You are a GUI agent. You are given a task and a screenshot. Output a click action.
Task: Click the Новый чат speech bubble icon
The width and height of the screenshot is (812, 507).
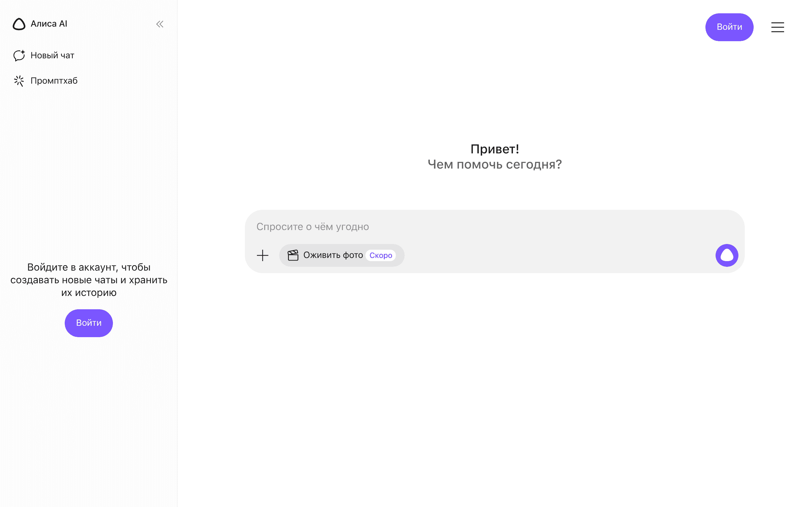19,55
